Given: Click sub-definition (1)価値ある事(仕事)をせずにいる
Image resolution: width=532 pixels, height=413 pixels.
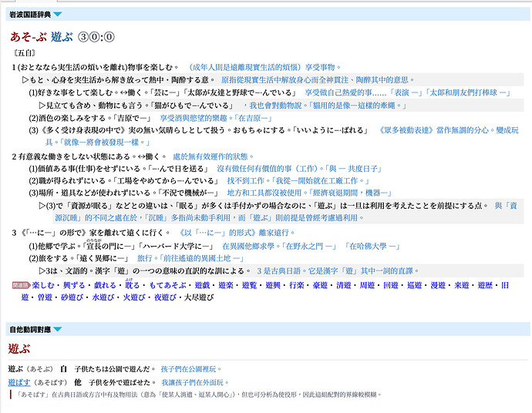Looking at the screenshot, I should pyautogui.click(x=118, y=169).
